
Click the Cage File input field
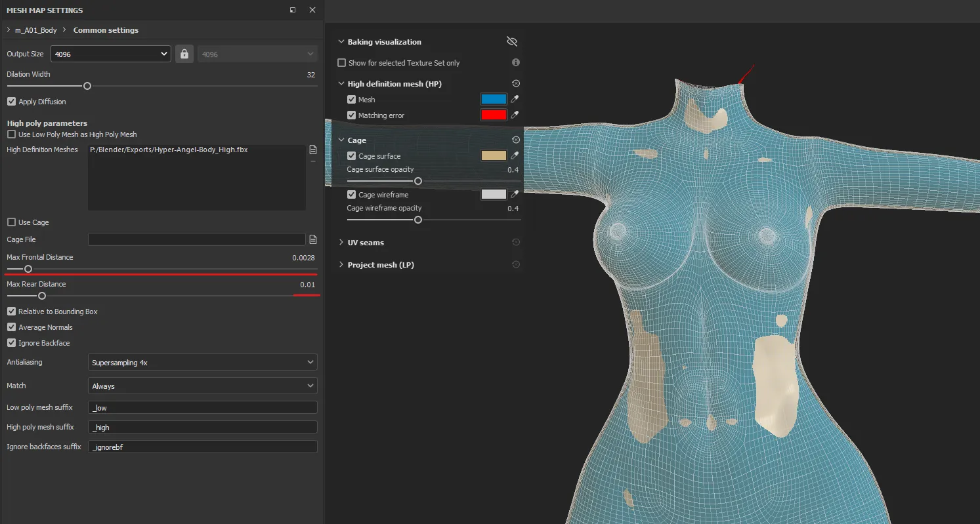197,239
